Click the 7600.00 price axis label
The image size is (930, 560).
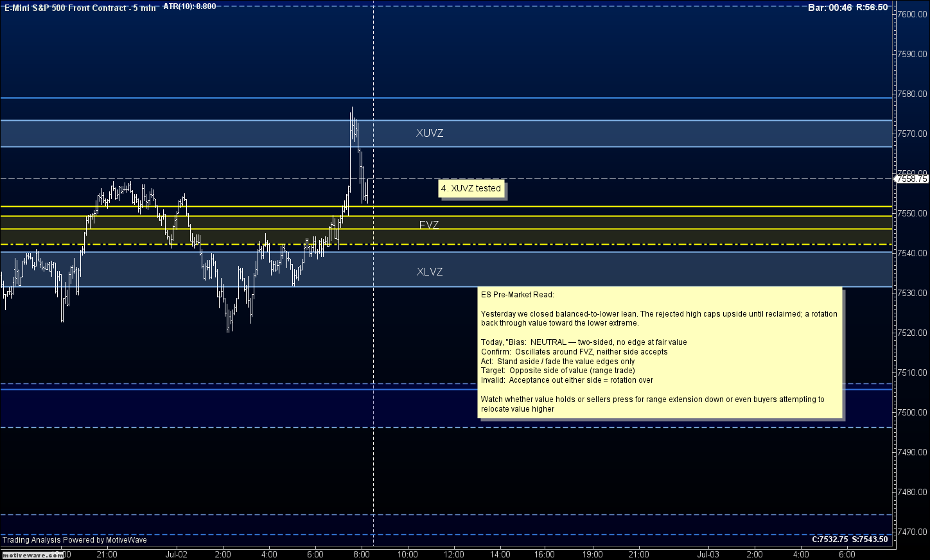912,14
